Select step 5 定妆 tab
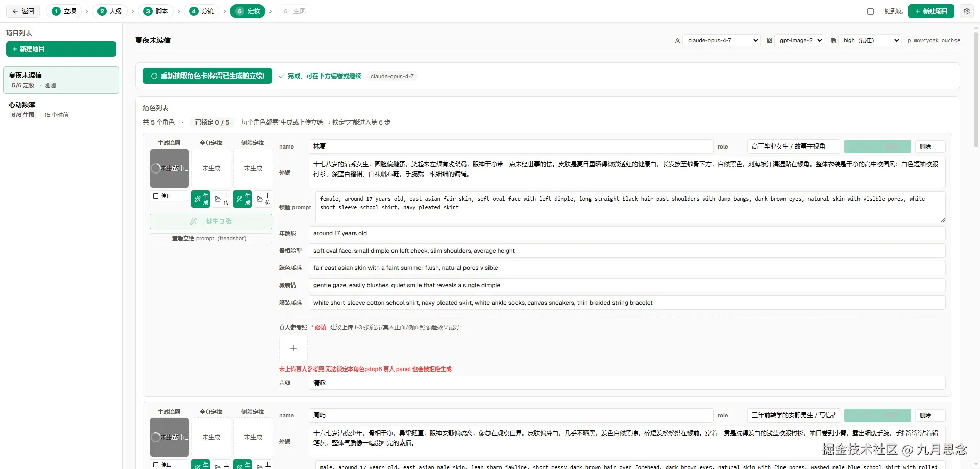 click(248, 11)
